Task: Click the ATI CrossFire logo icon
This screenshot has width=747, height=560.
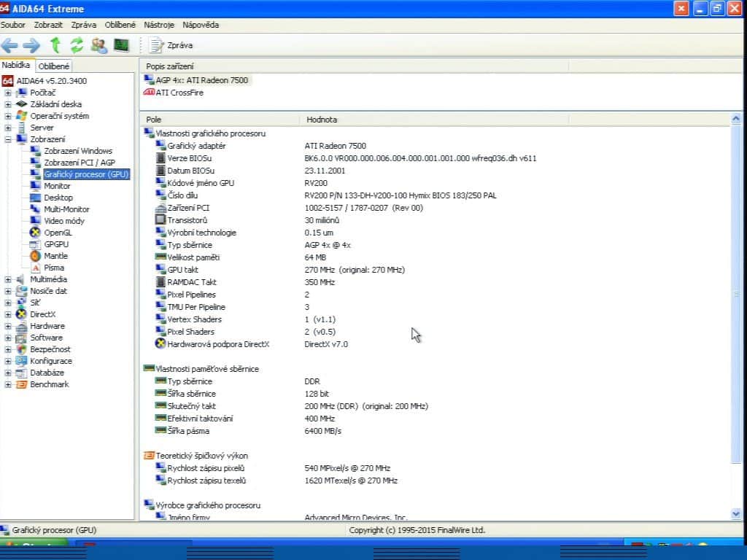Action: point(149,93)
